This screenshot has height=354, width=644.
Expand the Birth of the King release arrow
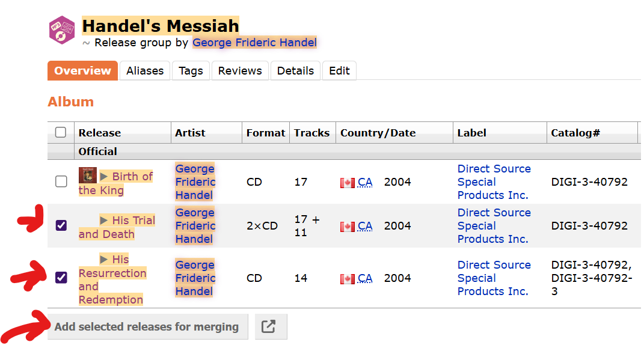tap(104, 177)
